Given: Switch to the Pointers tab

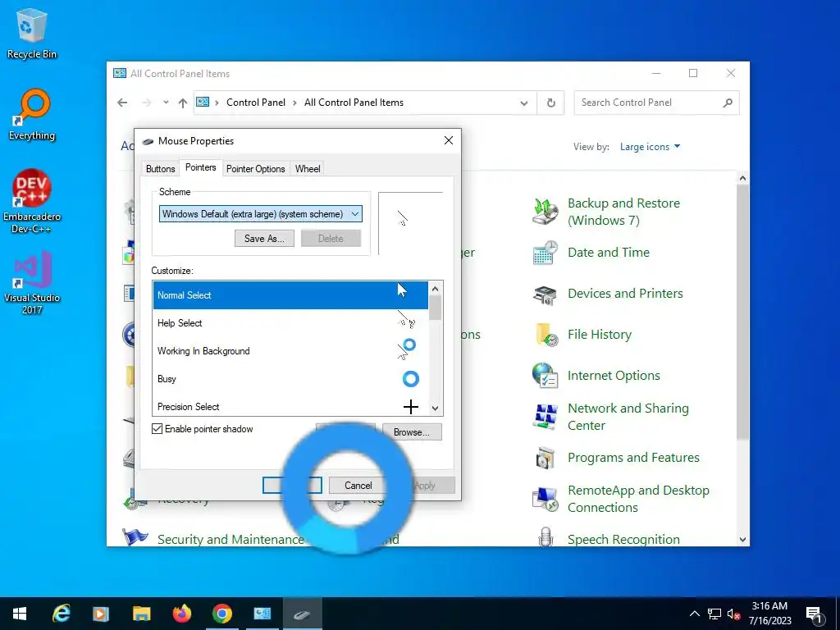Looking at the screenshot, I should [x=200, y=167].
